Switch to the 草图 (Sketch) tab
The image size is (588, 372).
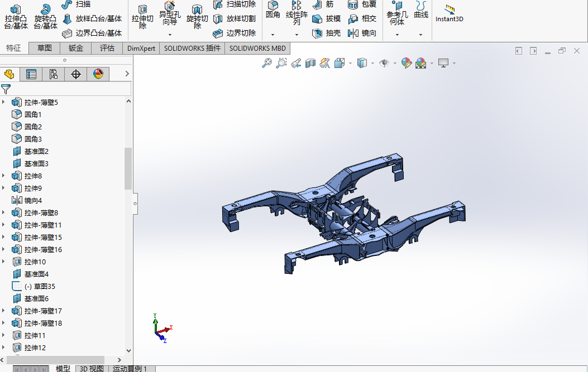(x=44, y=48)
